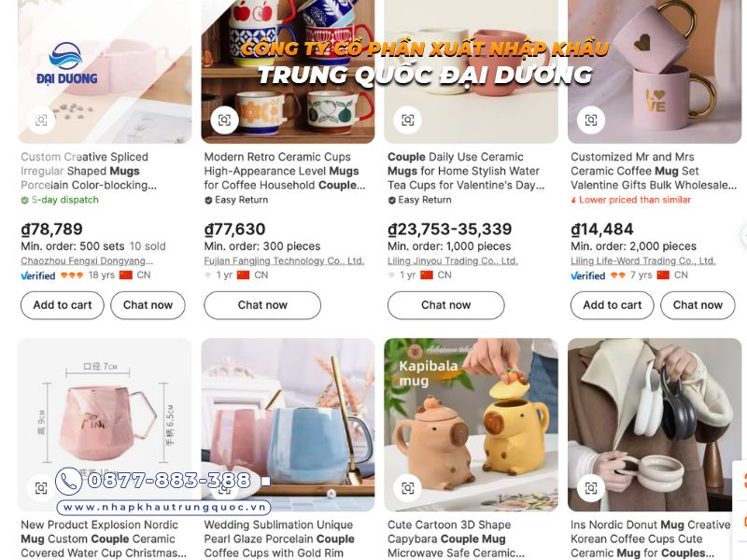Click the Verified badge for Liling Life-Word Trading
Screen dimensions: 747x560
pos(588,275)
